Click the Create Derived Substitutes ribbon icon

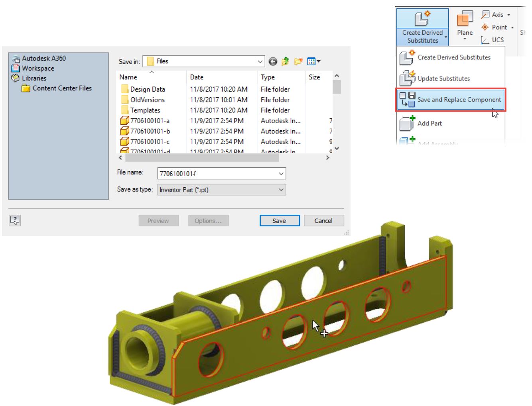click(422, 19)
